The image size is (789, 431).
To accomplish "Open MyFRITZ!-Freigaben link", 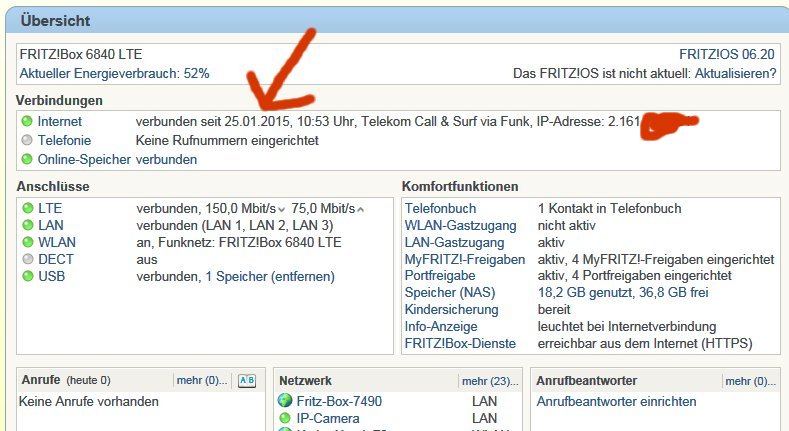I will point(465,260).
